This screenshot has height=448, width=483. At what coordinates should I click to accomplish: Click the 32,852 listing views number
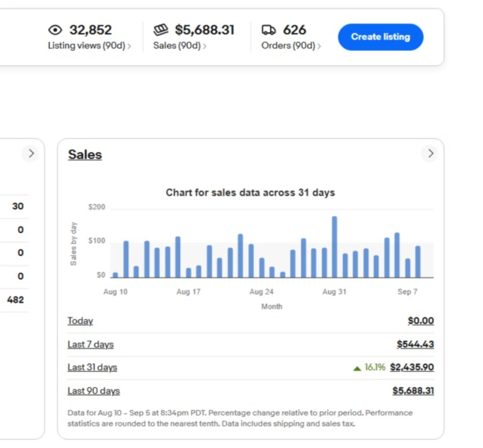pyautogui.click(x=91, y=30)
